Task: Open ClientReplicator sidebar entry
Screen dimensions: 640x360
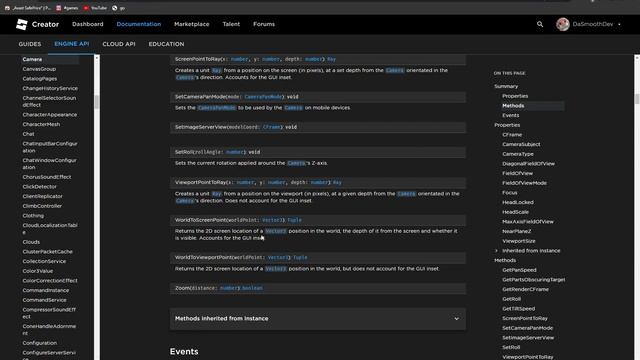Action: pyautogui.click(x=42, y=196)
